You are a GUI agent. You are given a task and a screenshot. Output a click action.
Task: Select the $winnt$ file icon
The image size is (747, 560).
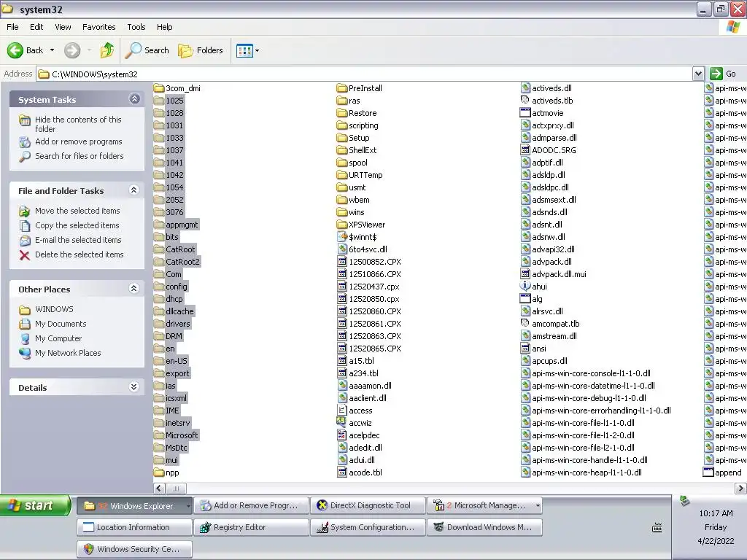pyautogui.click(x=341, y=237)
